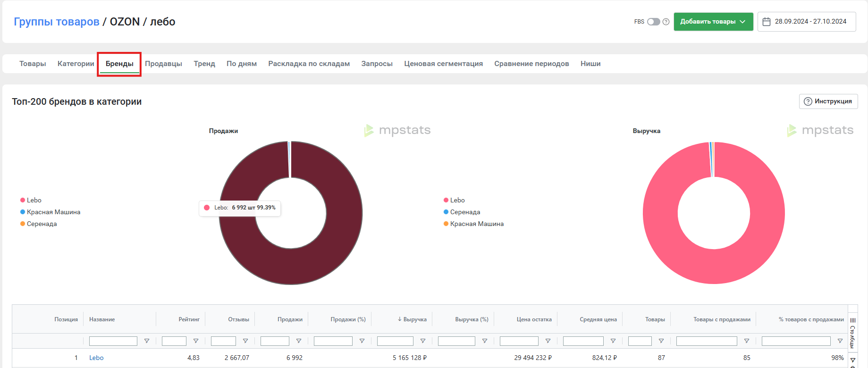Open the По дням tab
Image resolution: width=868 pixels, height=368 pixels.
tap(242, 64)
